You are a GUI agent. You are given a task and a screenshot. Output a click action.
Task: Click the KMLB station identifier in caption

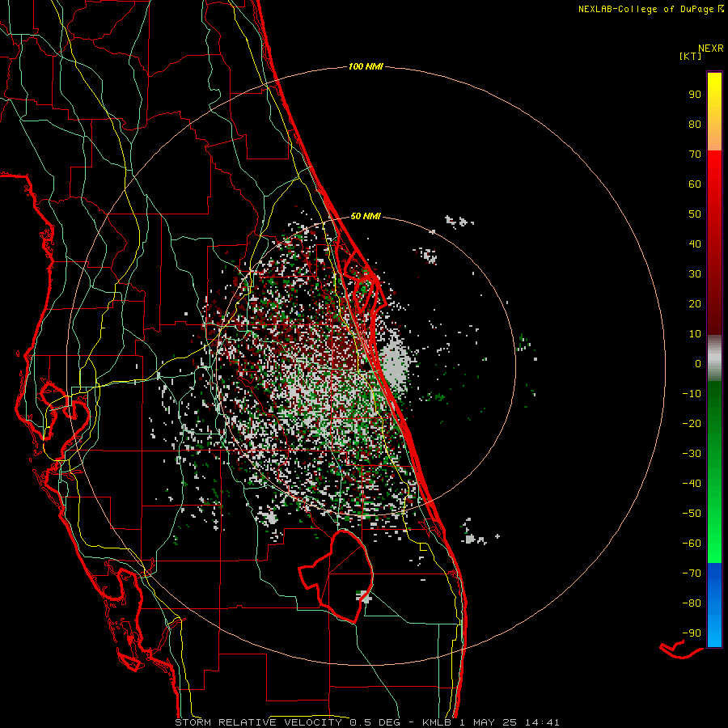438,722
